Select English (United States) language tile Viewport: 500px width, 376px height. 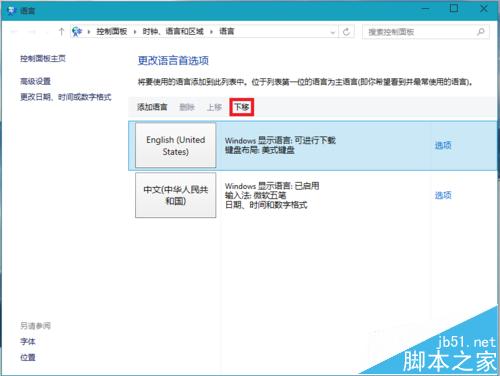(x=176, y=145)
